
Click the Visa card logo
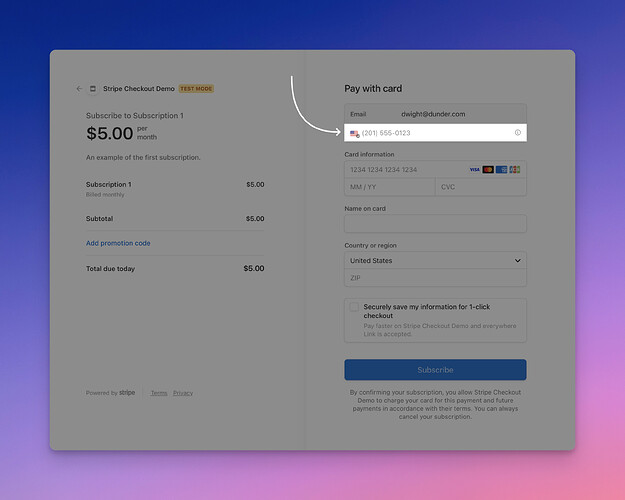474,169
